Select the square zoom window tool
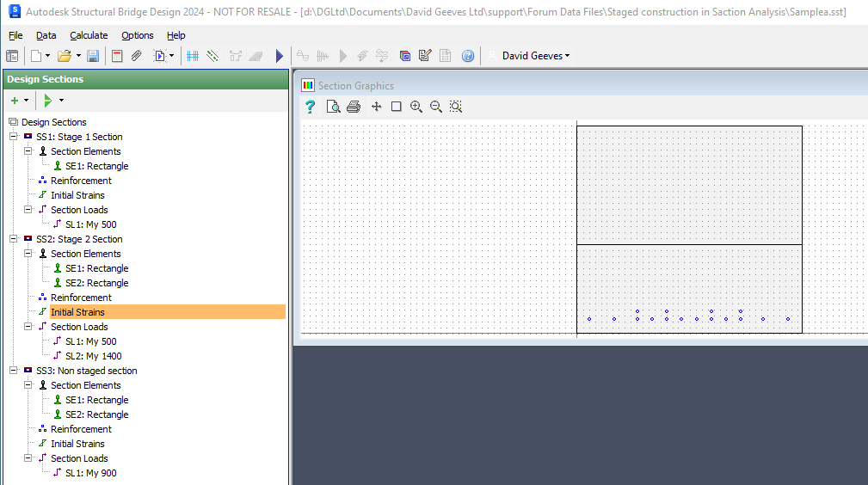The width and height of the screenshot is (868, 485). click(x=397, y=107)
